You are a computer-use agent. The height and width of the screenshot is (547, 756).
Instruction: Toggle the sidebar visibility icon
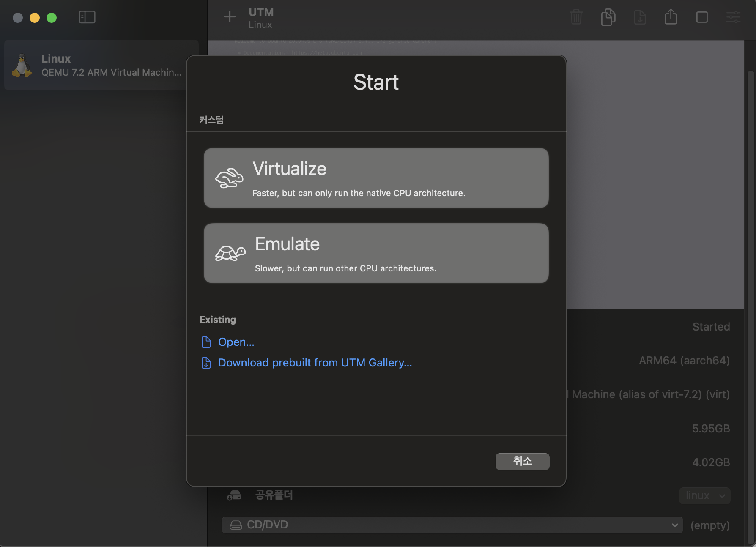[87, 17]
